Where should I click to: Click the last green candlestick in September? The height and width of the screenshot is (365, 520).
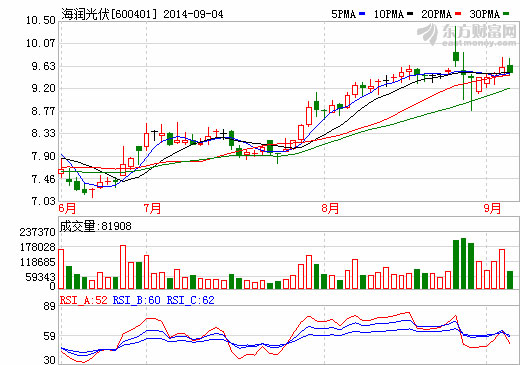coord(510,66)
